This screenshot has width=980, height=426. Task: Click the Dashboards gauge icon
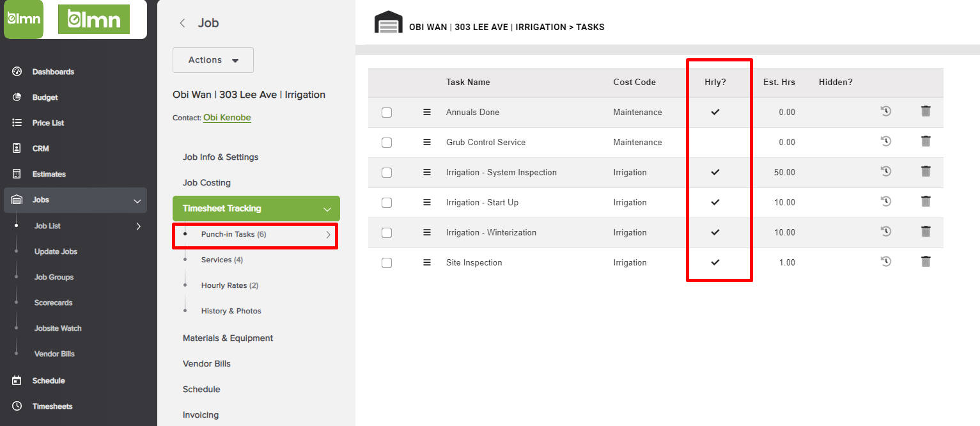coord(17,72)
